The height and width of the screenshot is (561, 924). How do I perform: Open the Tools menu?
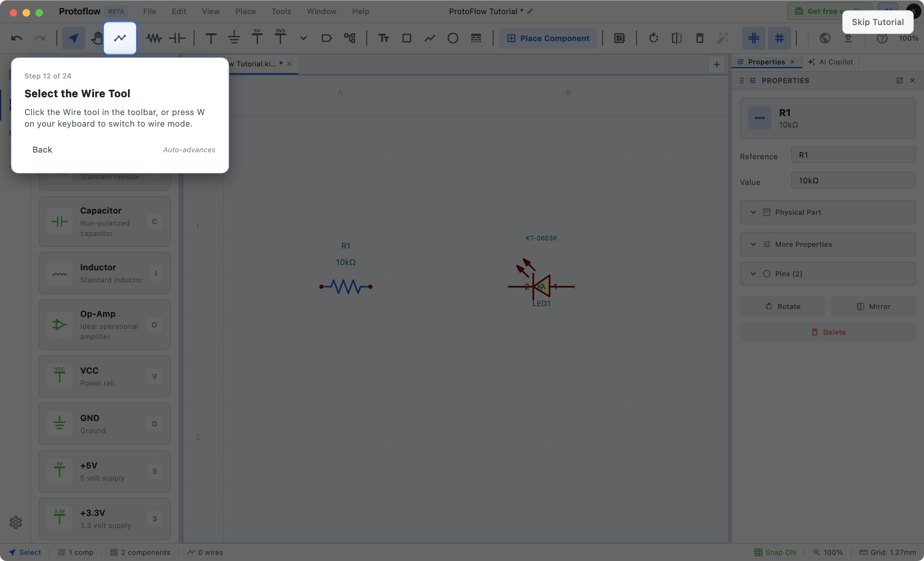(x=281, y=11)
